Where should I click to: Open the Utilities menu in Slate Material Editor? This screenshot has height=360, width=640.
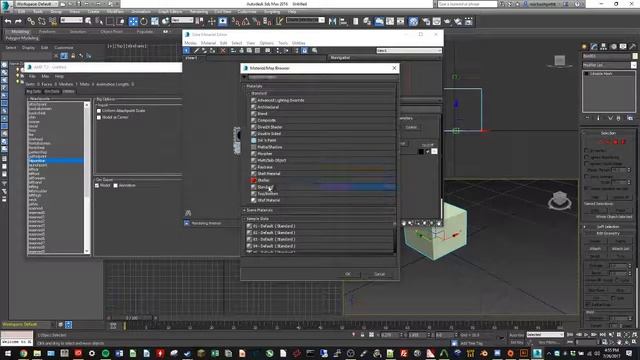tap(298, 43)
